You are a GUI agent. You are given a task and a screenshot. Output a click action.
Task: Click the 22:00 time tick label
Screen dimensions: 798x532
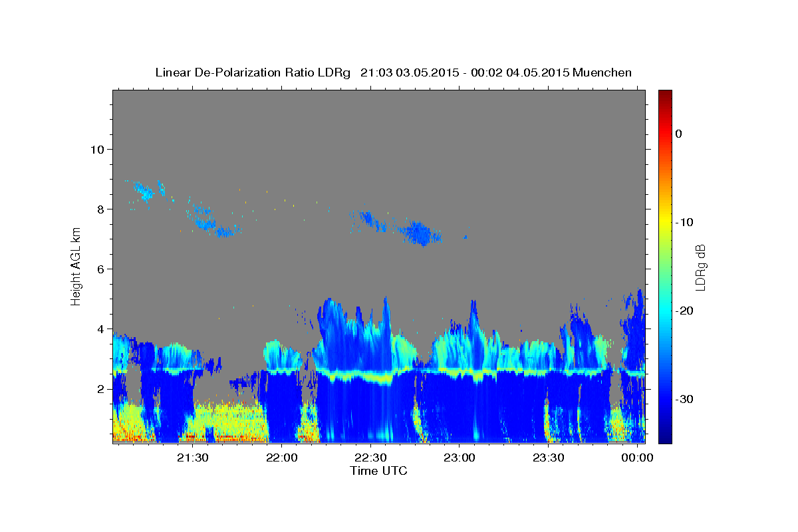282,458
